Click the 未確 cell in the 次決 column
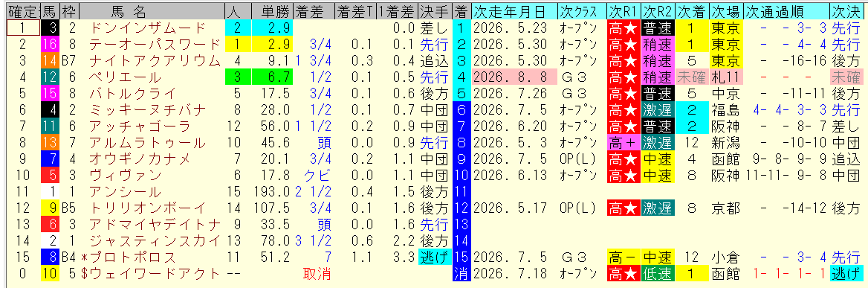Viewport: 868px width, 288px height. pyautogui.click(x=846, y=77)
